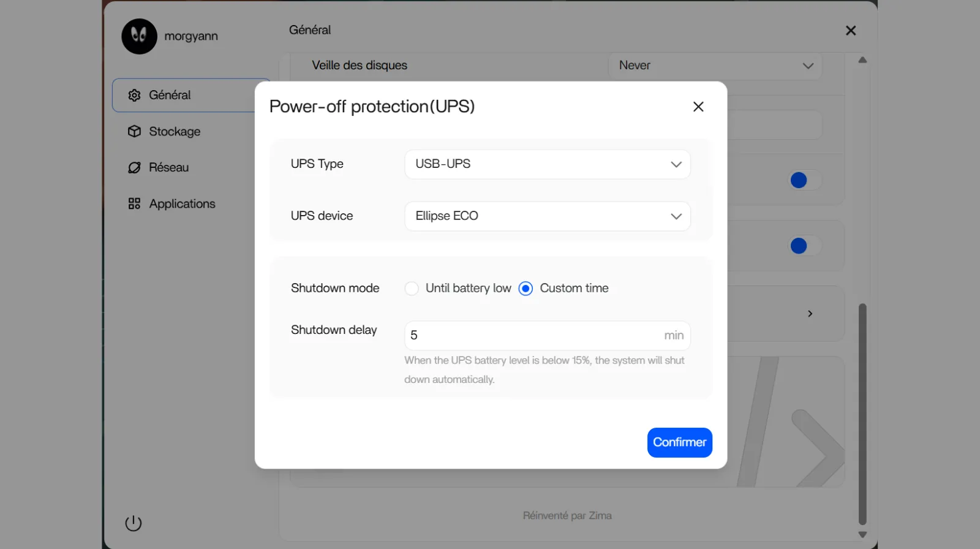980x549 pixels.
Task: Click the morgyann profile avatar
Action: (x=139, y=36)
